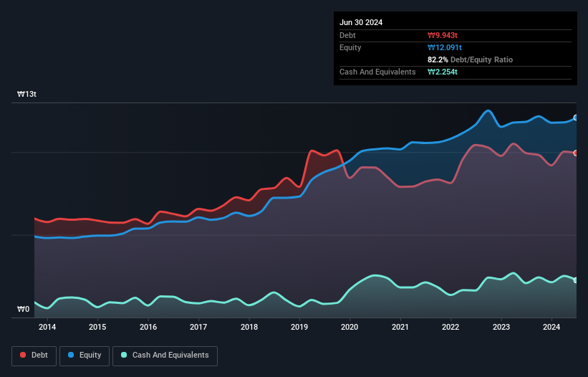
Task: Click the Debt label in tooltip
Action: [347, 35]
